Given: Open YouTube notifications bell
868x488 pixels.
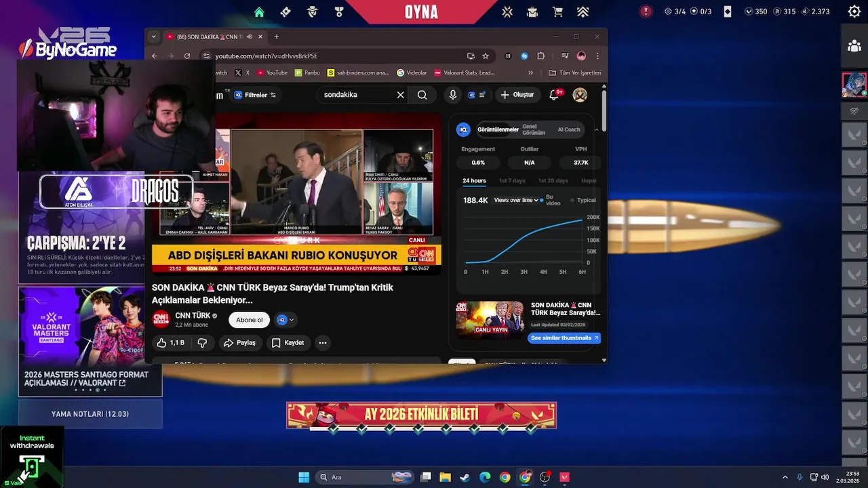Looking at the screenshot, I should (x=554, y=95).
